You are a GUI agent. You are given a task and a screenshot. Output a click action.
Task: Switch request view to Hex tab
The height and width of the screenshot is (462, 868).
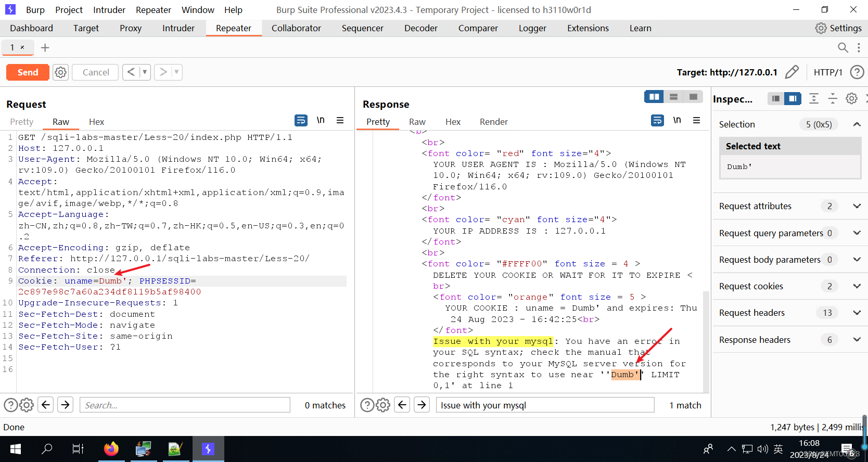pos(96,122)
